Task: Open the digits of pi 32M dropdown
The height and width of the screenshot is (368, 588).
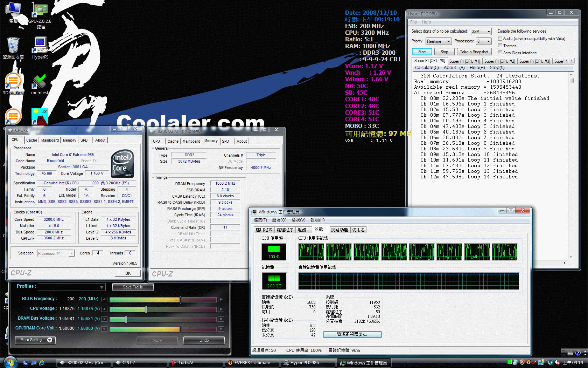Action: [481, 32]
